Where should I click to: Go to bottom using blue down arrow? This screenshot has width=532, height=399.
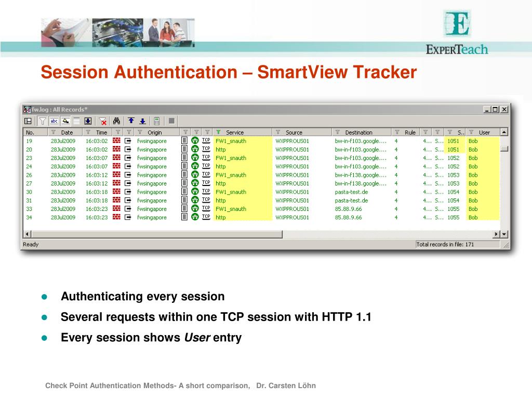[143, 121]
